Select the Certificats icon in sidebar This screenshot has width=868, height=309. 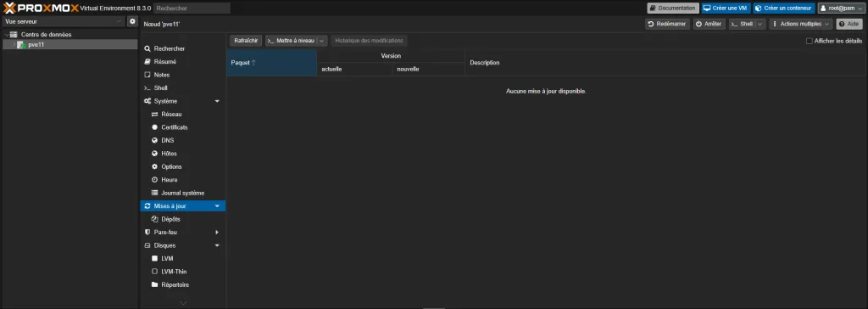(x=155, y=127)
